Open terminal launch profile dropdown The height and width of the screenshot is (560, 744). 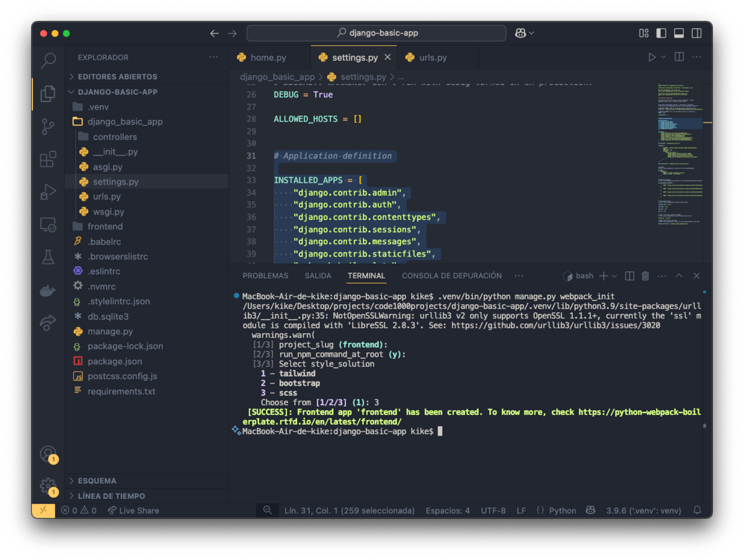click(x=614, y=276)
